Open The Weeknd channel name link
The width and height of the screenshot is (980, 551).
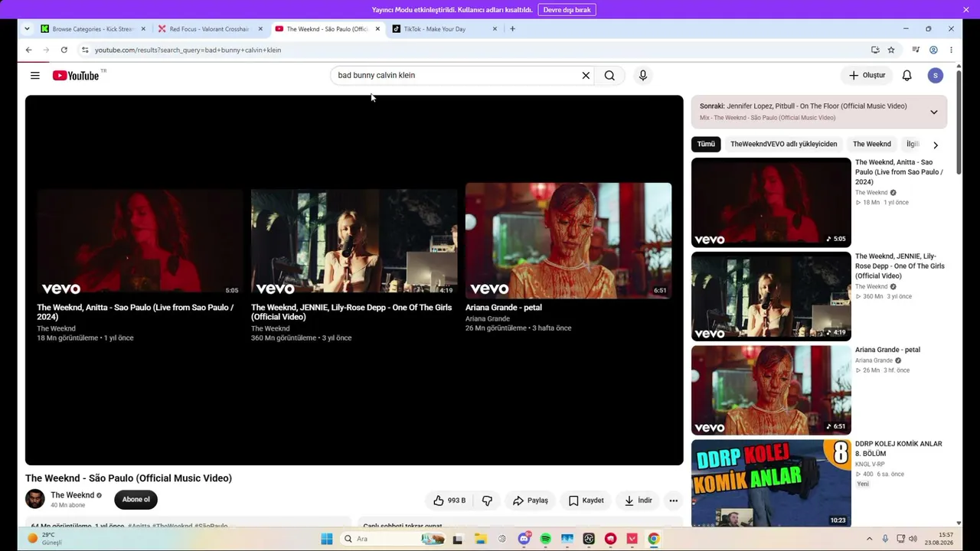coord(72,495)
